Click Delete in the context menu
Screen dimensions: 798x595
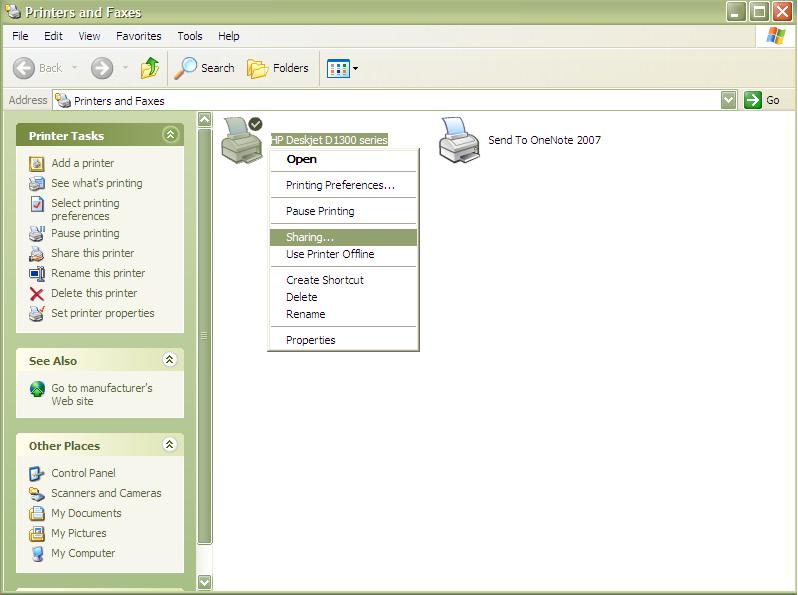pyautogui.click(x=344, y=297)
